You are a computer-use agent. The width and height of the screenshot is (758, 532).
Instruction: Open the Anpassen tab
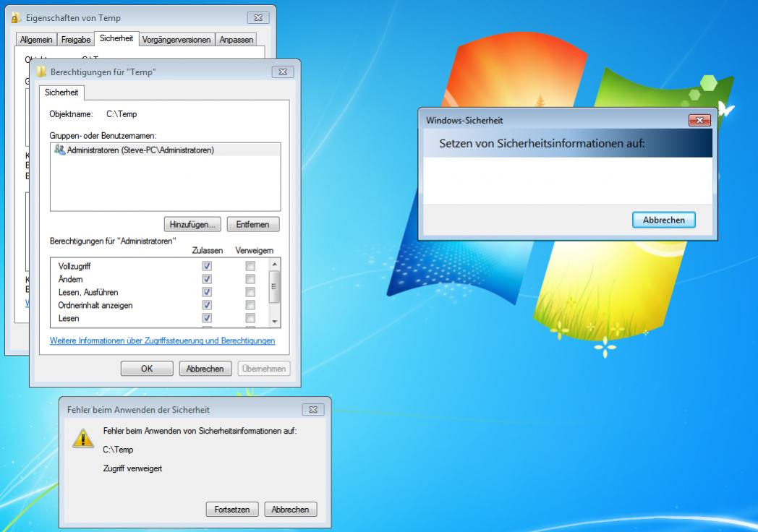pos(237,40)
